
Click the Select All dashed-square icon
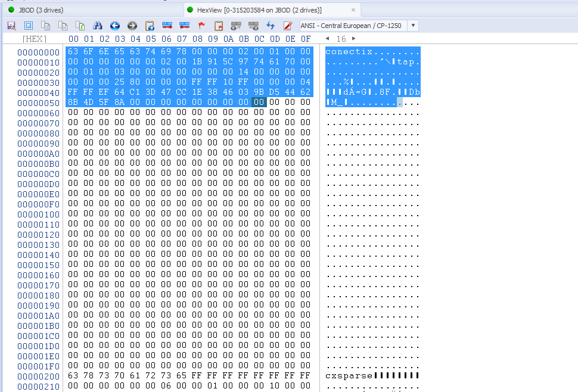(x=29, y=26)
